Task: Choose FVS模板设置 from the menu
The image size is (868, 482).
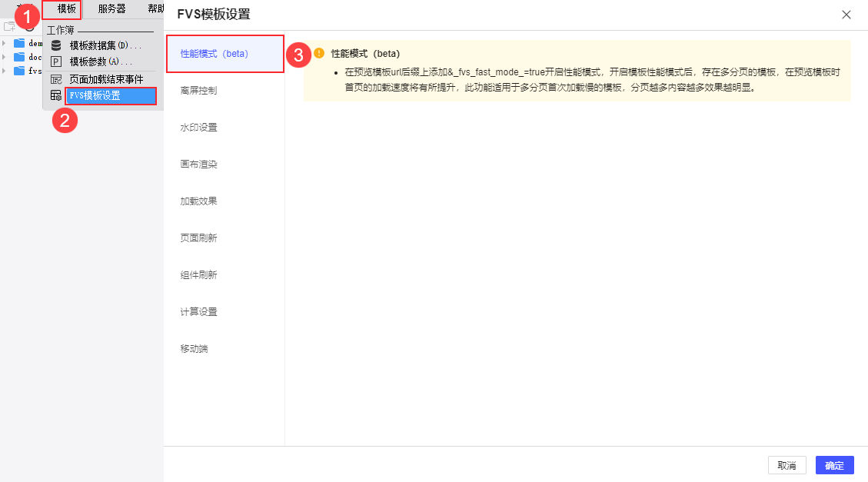Action: [111, 96]
